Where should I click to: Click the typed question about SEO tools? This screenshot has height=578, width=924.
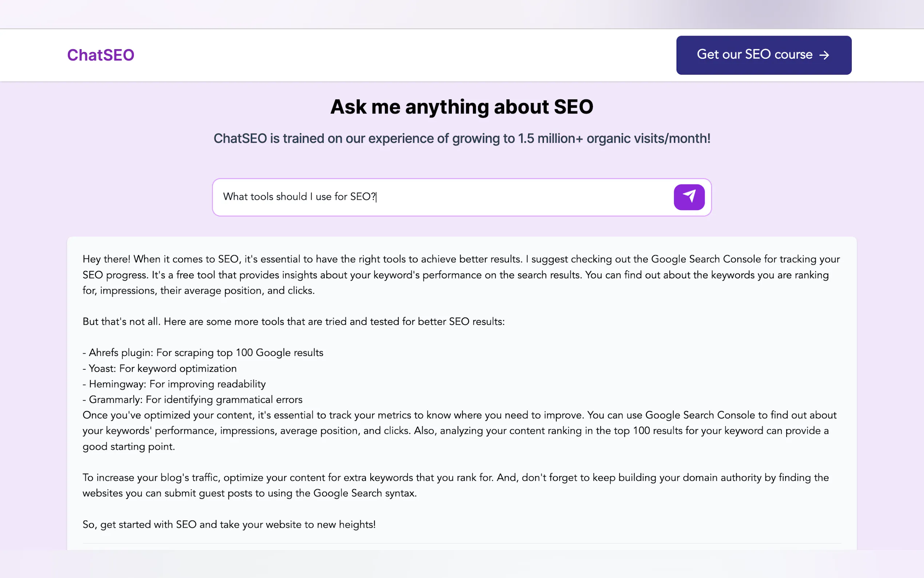click(299, 197)
